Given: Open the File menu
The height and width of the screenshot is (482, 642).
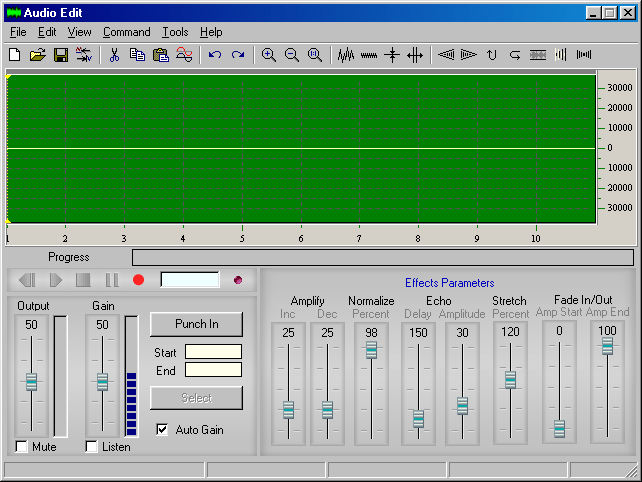Looking at the screenshot, I should click(18, 32).
